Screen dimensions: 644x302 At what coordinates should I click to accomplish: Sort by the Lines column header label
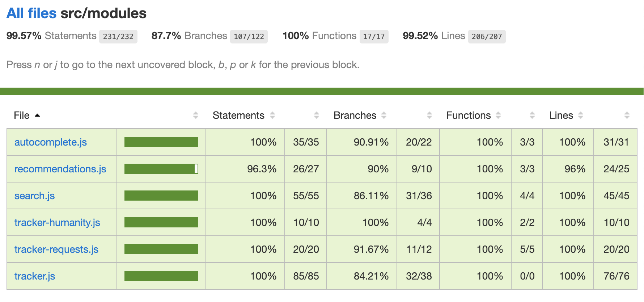(x=561, y=116)
